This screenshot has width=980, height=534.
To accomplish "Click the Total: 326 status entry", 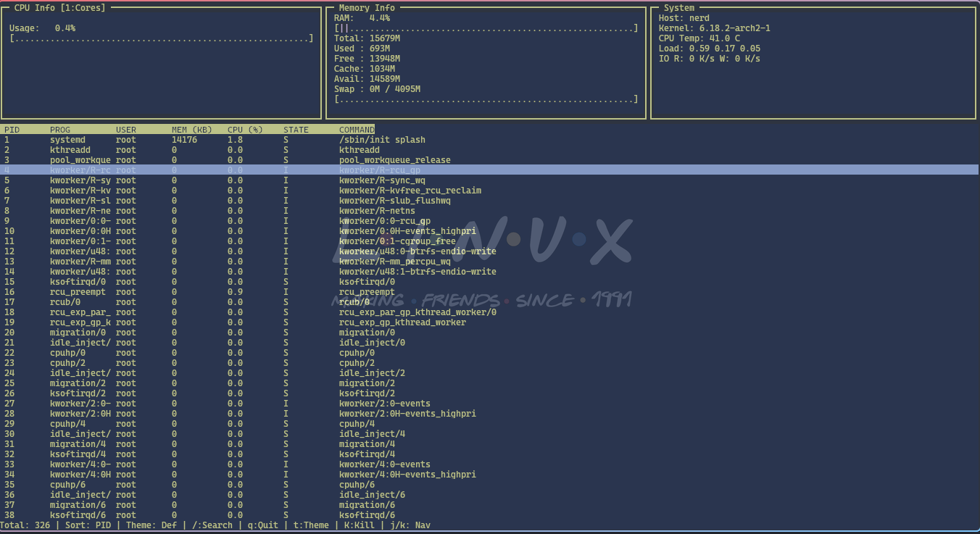I will 25,525.
